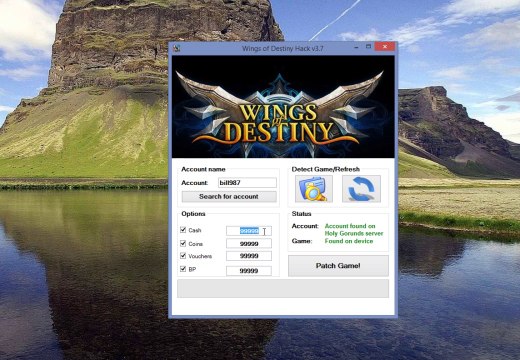Image resolution: width=520 pixels, height=360 pixels.
Task: Click the Wings of Destiny banner image
Action: coord(283,107)
